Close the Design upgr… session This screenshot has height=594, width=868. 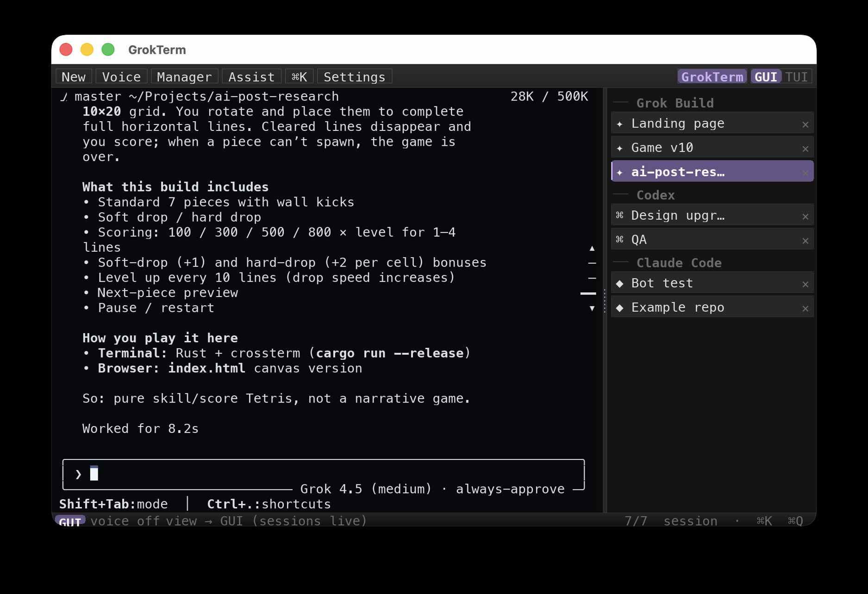pyautogui.click(x=806, y=216)
